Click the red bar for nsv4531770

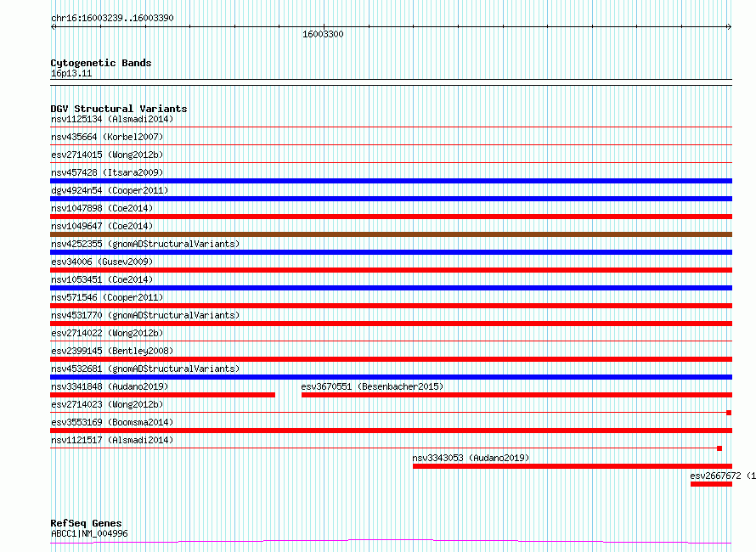click(391, 324)
